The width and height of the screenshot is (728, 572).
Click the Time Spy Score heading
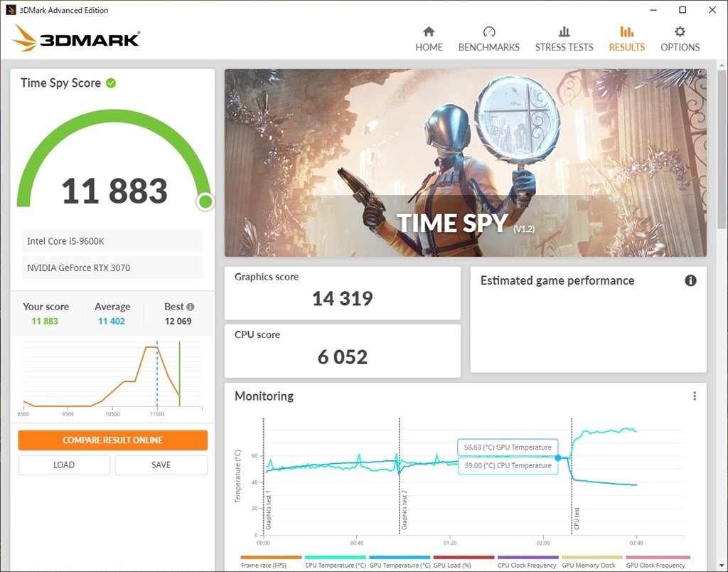tap(60, 83)
